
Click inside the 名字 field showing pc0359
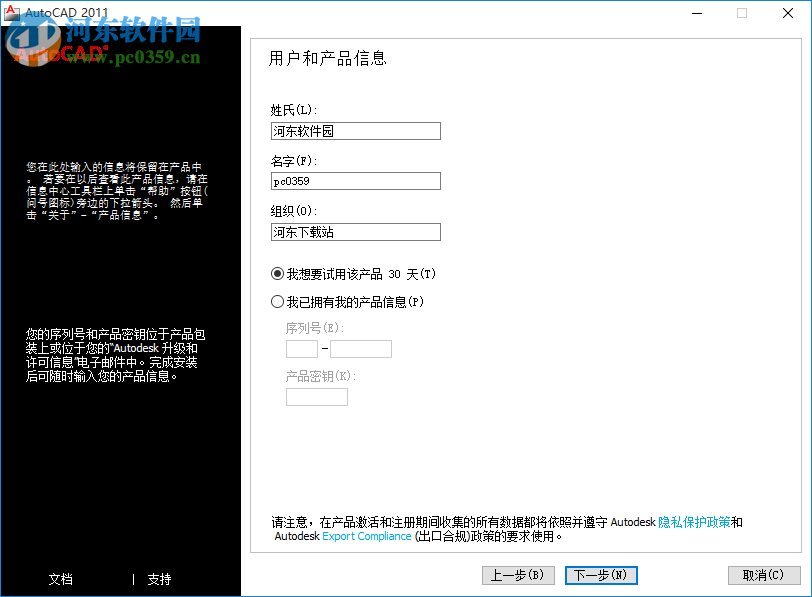[355, 181]
